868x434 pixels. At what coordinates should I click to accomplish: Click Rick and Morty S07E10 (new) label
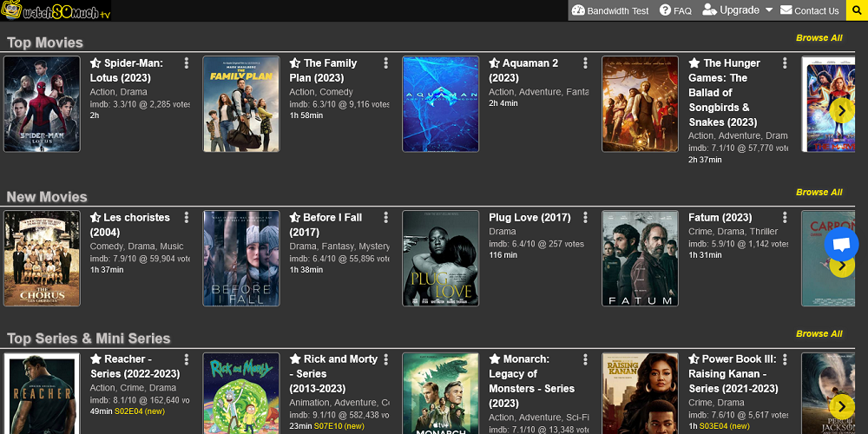[x=339, y=425]
